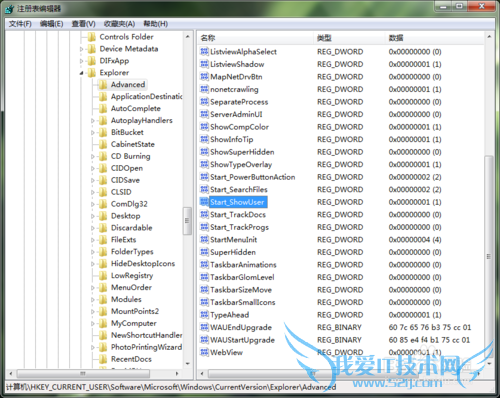Image resolution: width=500 pixels, height=398 pixels.
Task: Select the NewShortcutHandlers key in tree
Action: [147, 335]
